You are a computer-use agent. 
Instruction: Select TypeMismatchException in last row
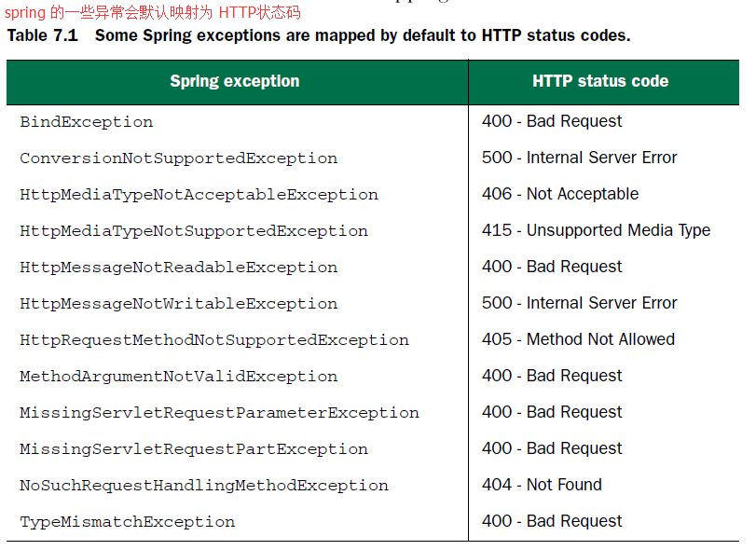click(x=128, y=522)
